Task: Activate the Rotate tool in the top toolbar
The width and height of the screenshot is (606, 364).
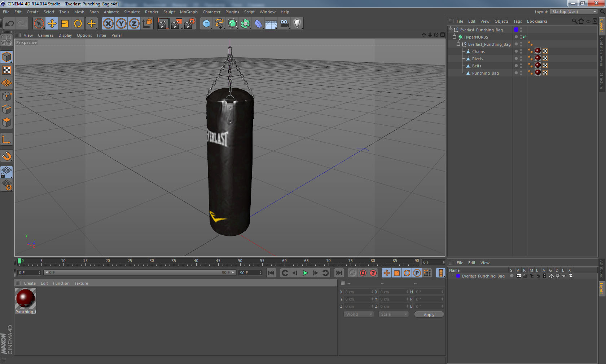Action: (78, 24)
